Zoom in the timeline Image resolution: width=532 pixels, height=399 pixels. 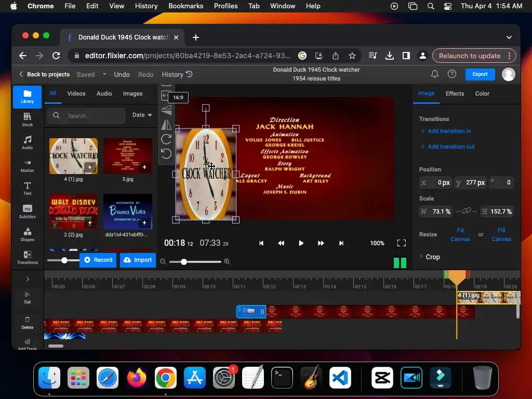click(227, 262)
